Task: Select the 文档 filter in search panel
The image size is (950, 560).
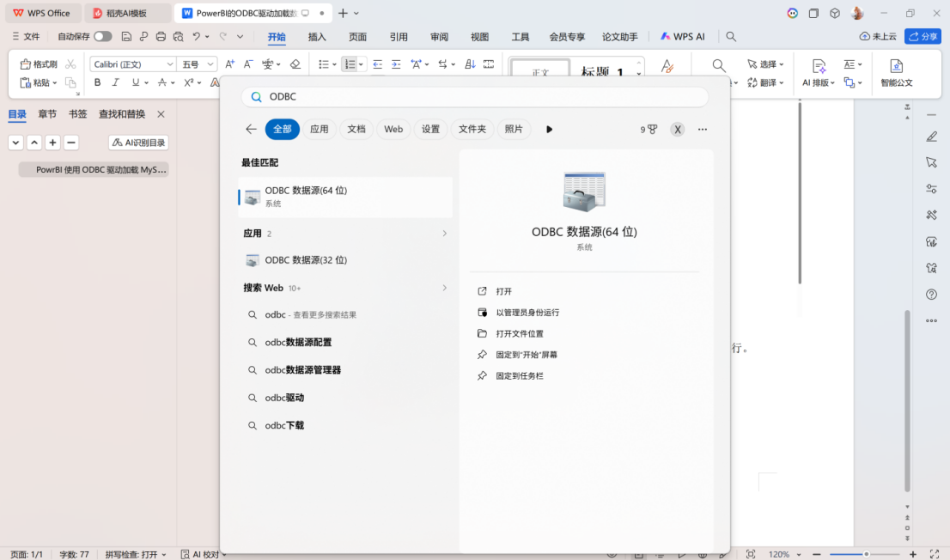Action: click(356, 129)
